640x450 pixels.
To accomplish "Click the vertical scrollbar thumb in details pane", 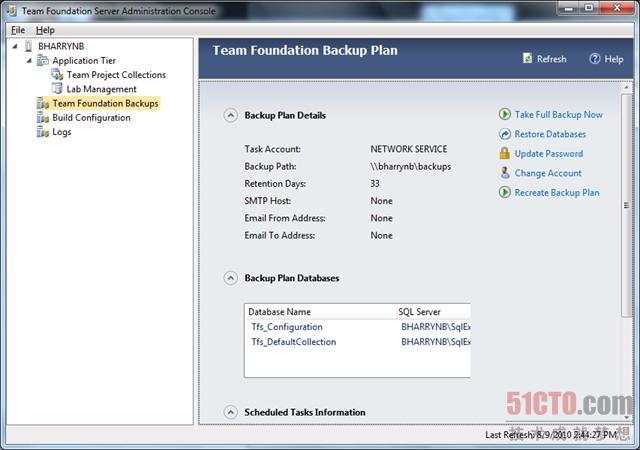I will point(627,205).
